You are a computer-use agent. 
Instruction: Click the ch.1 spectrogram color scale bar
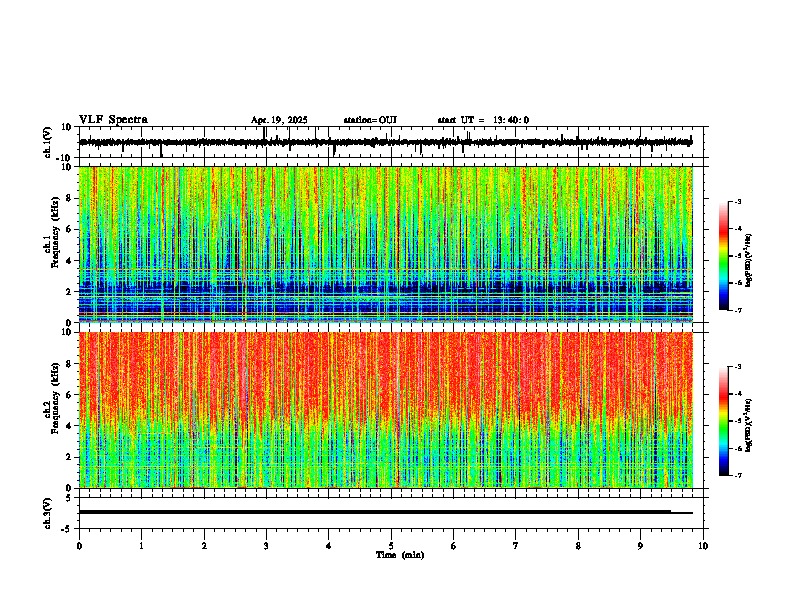[724, 256]
